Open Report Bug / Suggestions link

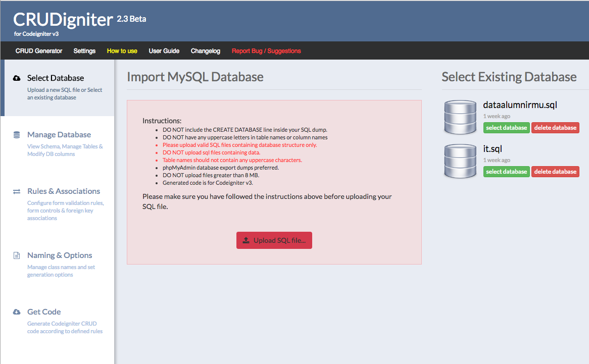(x=266, y=51)
